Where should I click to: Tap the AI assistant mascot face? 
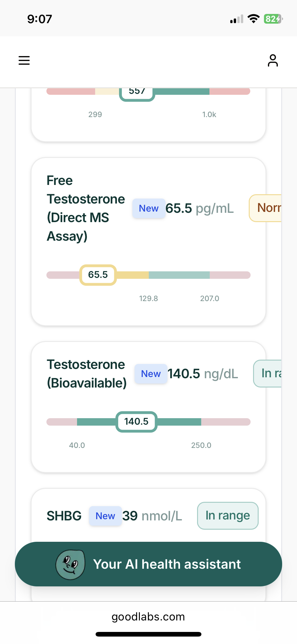70,564
